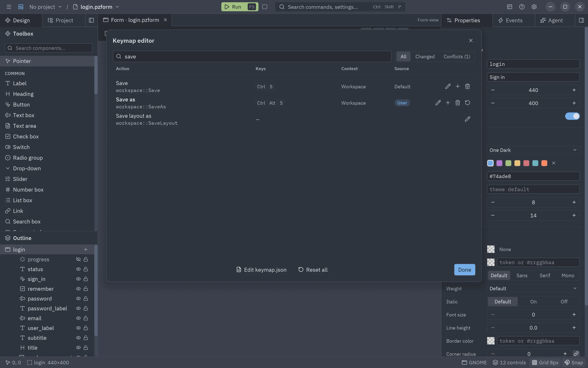
Task: Click Reset all keybindings
Action: tap(313, 270)
